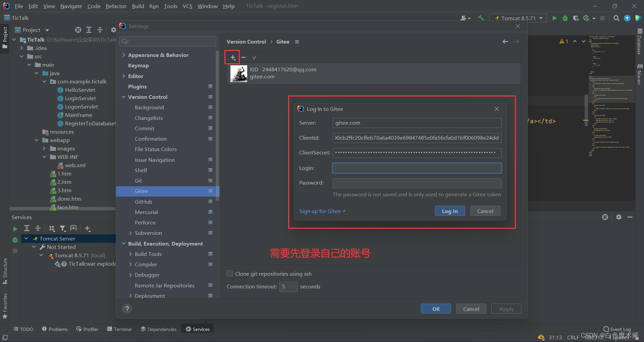Select Git in Version Control settings
The image size is (644, 342).
click(138, 181)
